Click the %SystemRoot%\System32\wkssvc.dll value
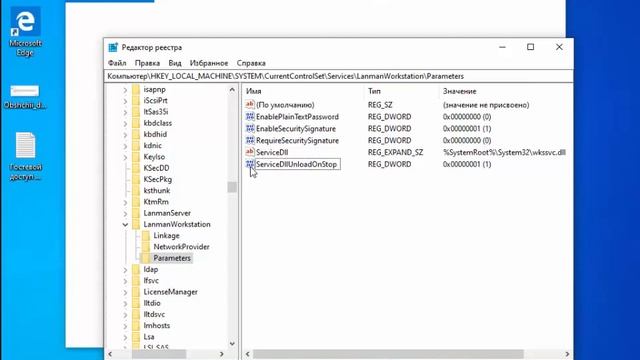 (504, 152)
